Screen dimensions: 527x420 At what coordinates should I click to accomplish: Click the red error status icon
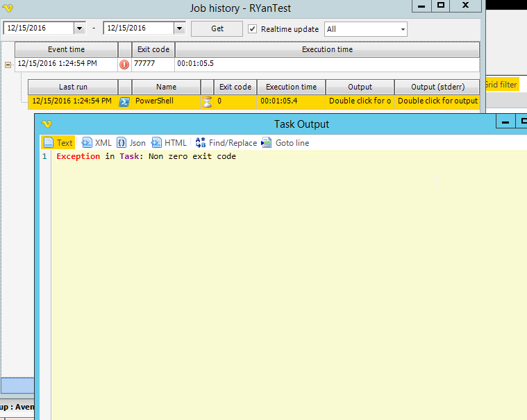(124, 64)
